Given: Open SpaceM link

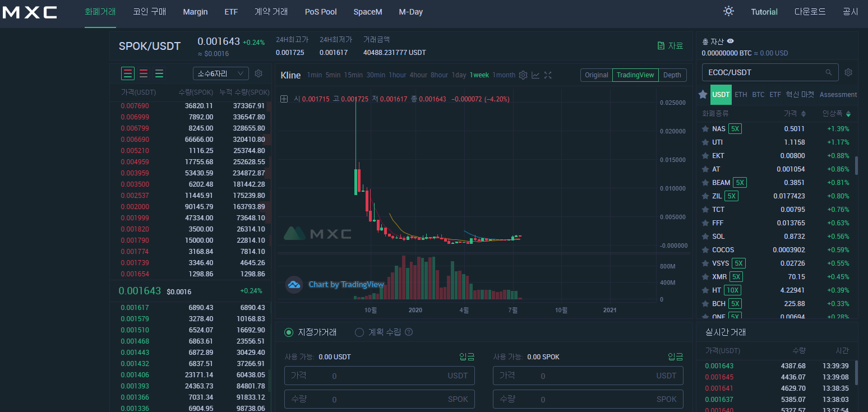Looking at the screenshot, I should [x=368, y=12].
